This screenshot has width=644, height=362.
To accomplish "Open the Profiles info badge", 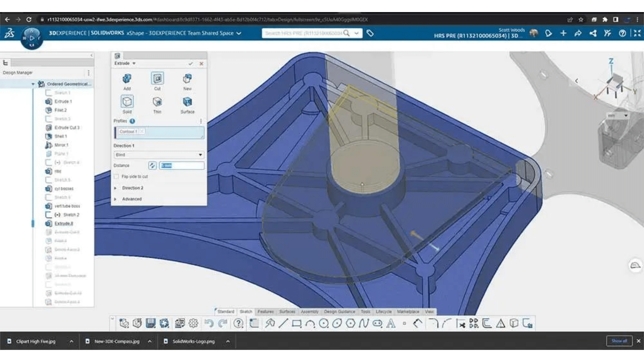I will [x=132, y=121].
